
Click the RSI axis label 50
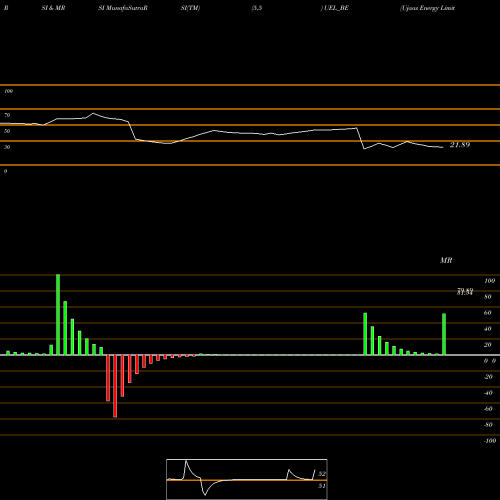pyautogui.click(x=7, y=131)
